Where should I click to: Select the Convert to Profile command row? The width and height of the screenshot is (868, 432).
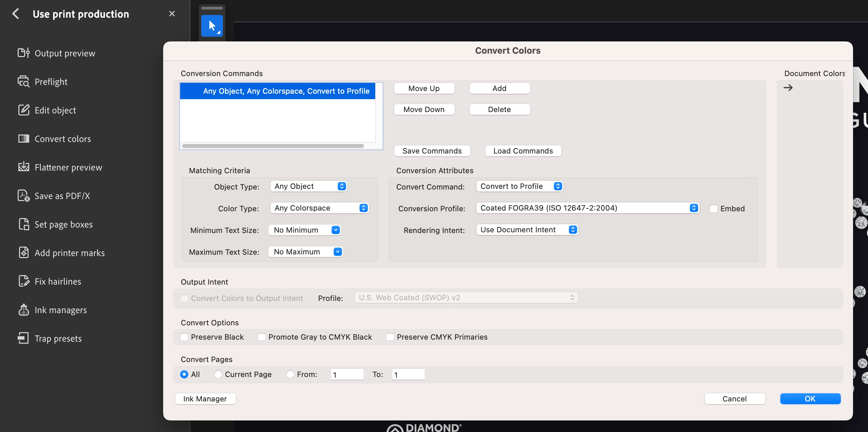(278, 91)
